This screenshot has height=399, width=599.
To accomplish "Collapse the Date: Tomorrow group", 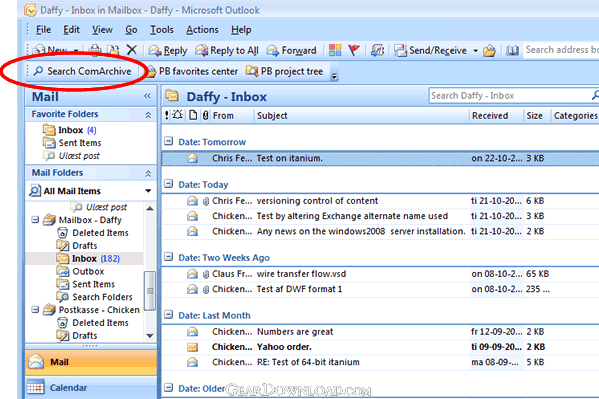I will [168, 141].
